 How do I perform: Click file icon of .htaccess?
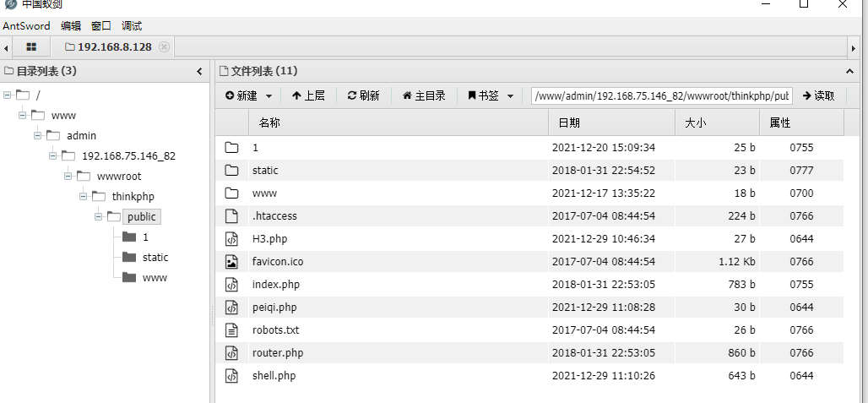(232, 216)
